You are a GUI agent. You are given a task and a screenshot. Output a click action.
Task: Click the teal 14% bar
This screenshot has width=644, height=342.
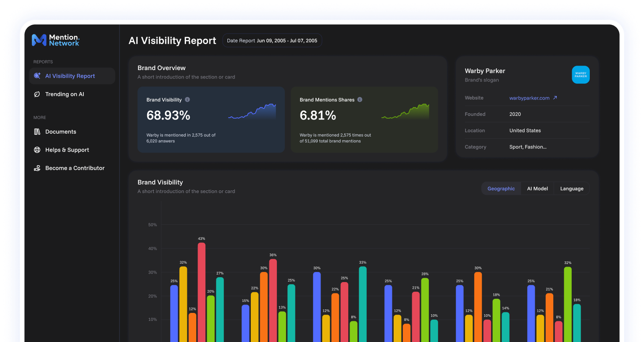point(506,327)
